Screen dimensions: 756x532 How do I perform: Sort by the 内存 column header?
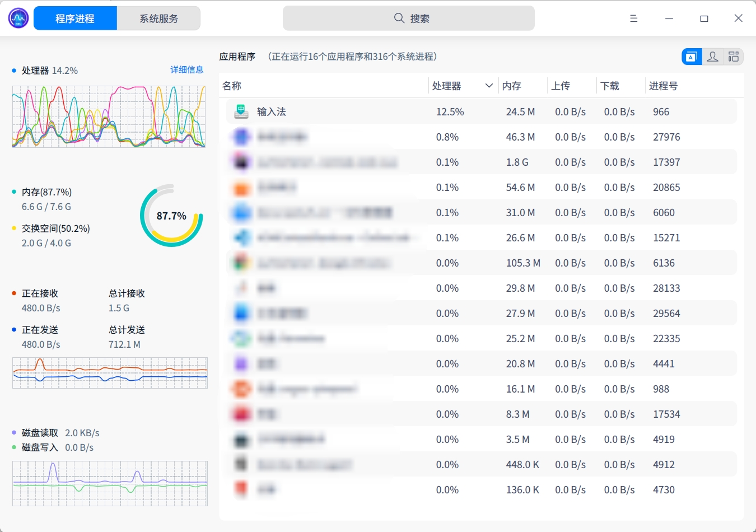pyautogui.click(x=512, y=86)
